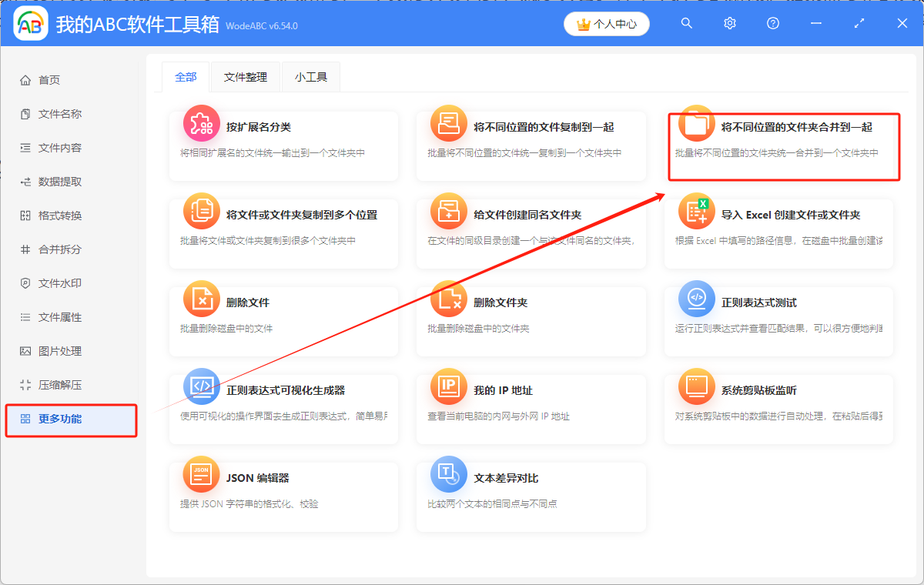This screenshot has width=924, height=585.
Task: Open the JSON 编辑器 icon
Action: (201, 475)
